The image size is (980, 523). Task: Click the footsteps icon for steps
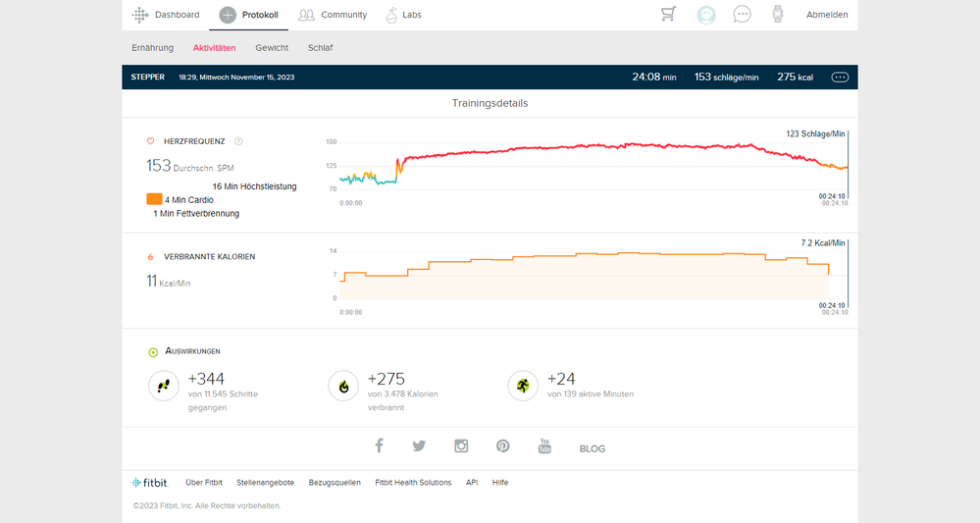coord(164,386)
